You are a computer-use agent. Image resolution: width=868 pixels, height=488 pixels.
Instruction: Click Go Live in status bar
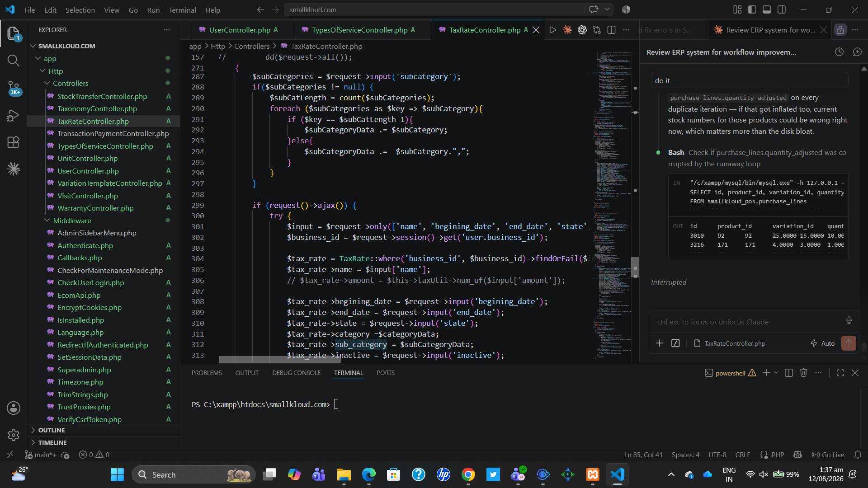[828, 455]
